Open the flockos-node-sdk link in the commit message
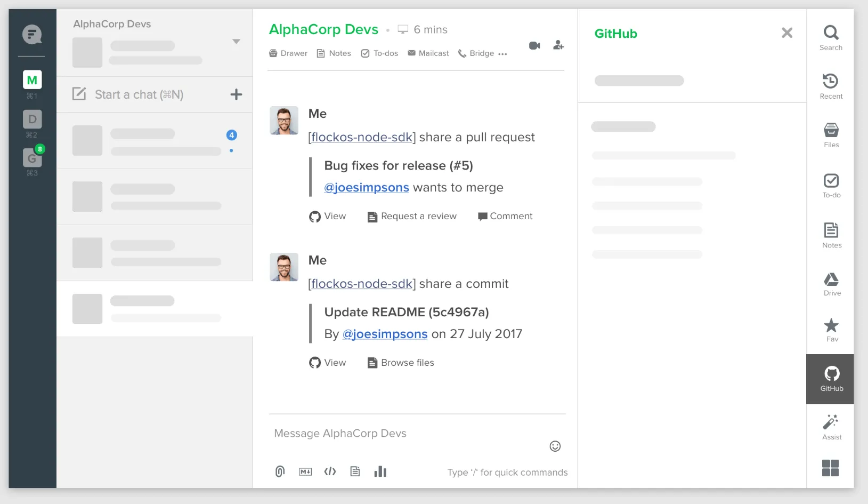868x504 pixels. 362,284
